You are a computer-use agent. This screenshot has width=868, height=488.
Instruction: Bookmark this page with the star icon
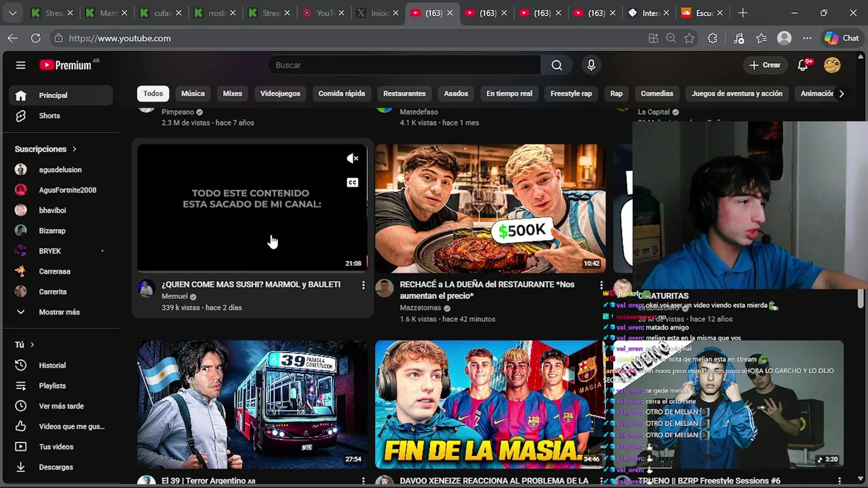690,39
